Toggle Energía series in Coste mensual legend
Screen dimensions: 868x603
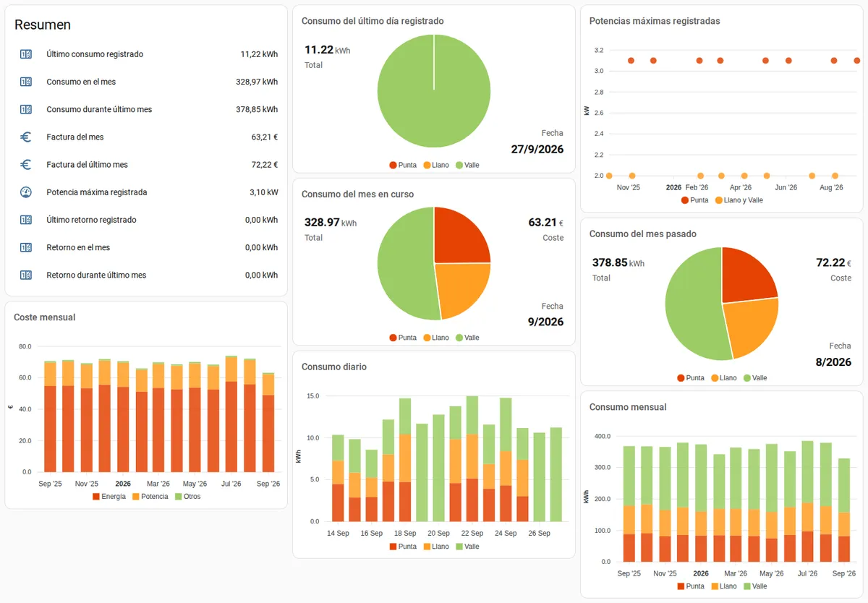[109, 497]
